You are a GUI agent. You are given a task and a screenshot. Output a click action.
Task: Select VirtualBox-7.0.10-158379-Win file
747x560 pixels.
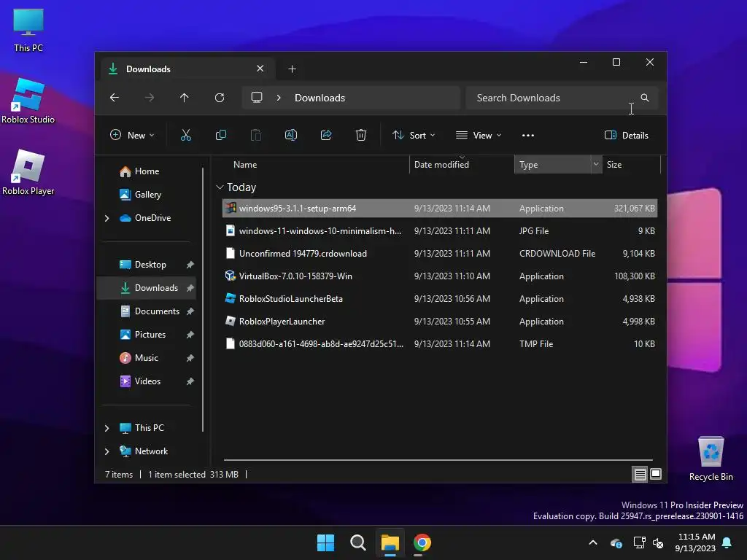tap(440, 276)
